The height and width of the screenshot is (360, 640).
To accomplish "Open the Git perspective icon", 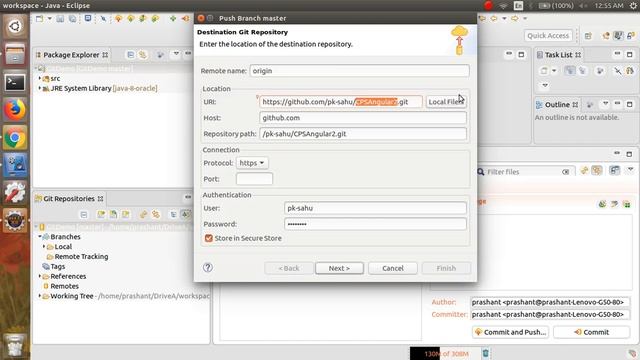I will tap(631, 36).
